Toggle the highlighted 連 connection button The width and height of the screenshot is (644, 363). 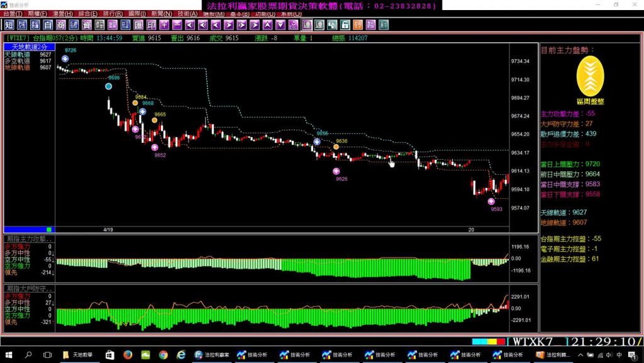coord(306,25)
